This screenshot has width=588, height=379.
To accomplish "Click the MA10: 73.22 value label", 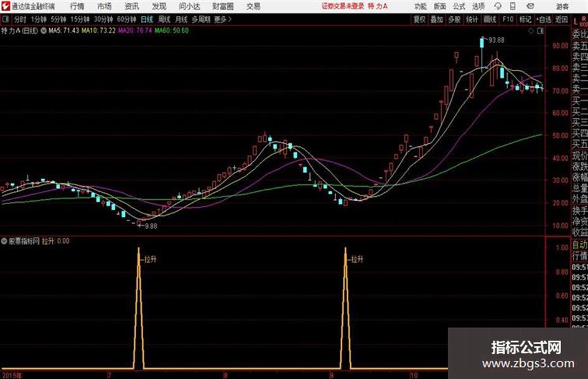I will coord(99,30).
